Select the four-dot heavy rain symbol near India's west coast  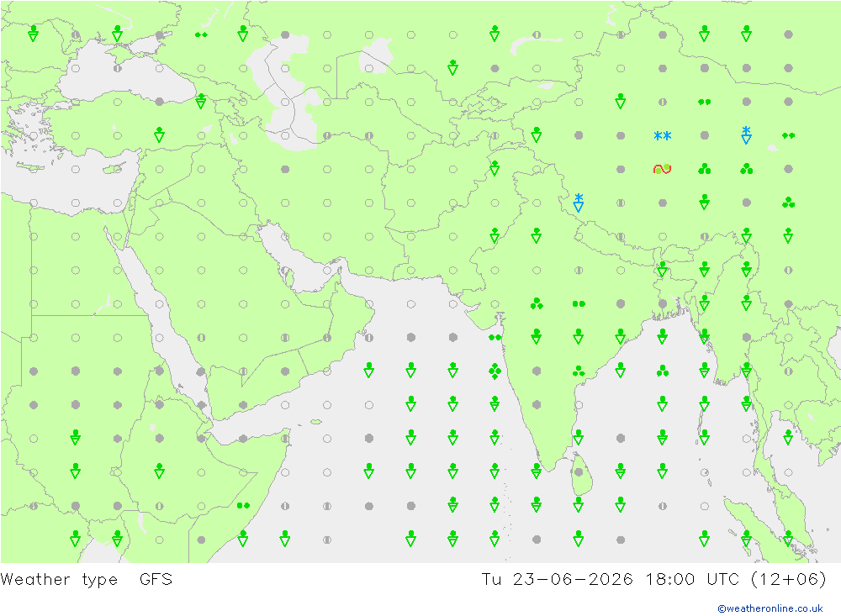[x=495, y=371]
